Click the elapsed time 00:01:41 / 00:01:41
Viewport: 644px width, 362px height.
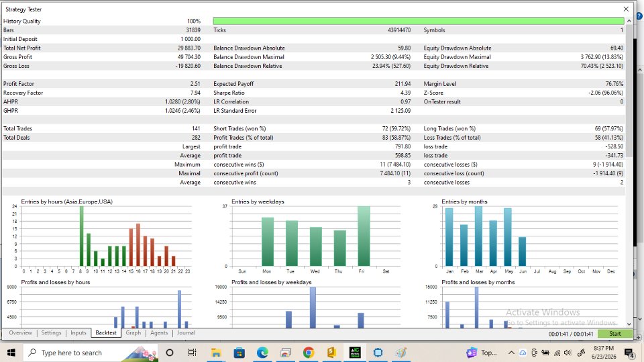tap(571, 334)
